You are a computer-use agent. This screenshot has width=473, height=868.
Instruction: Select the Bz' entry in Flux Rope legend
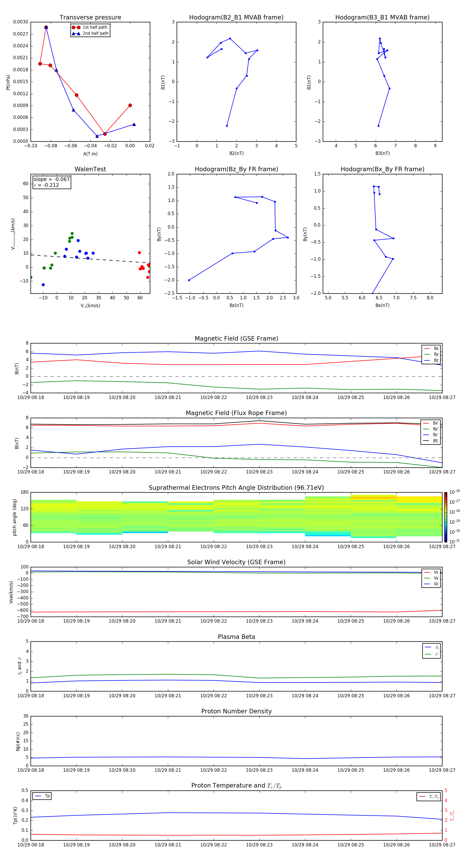coord(431,435)
